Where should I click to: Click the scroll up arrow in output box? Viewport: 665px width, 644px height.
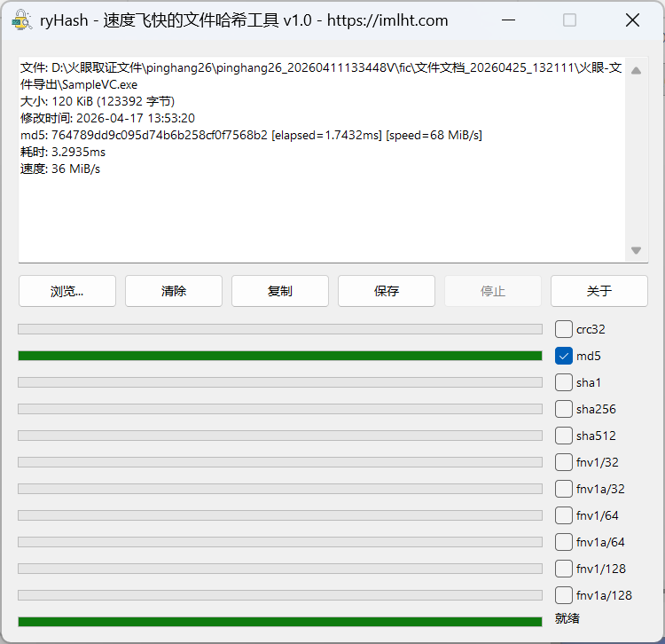636,71
